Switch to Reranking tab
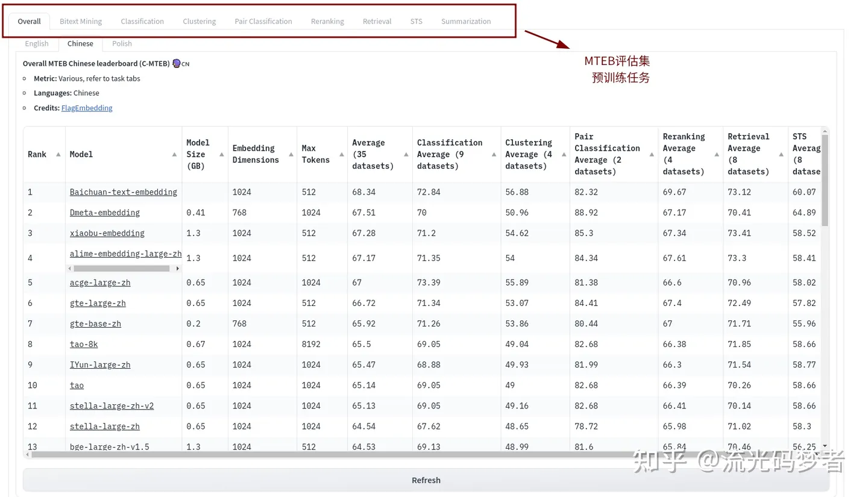Screen dimensions: 868x497 327,21
